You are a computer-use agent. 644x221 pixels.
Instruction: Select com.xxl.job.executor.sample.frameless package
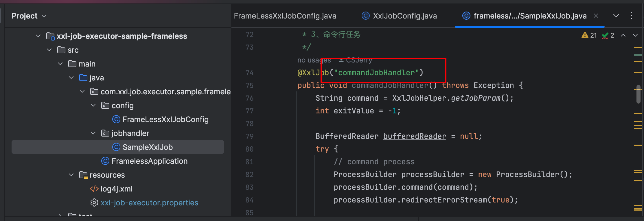[x=165, y=91]
